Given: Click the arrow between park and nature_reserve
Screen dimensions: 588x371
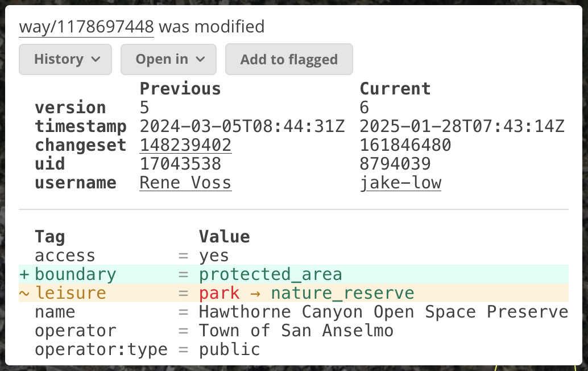Looking at the screenshot, I should coord(255,294).
